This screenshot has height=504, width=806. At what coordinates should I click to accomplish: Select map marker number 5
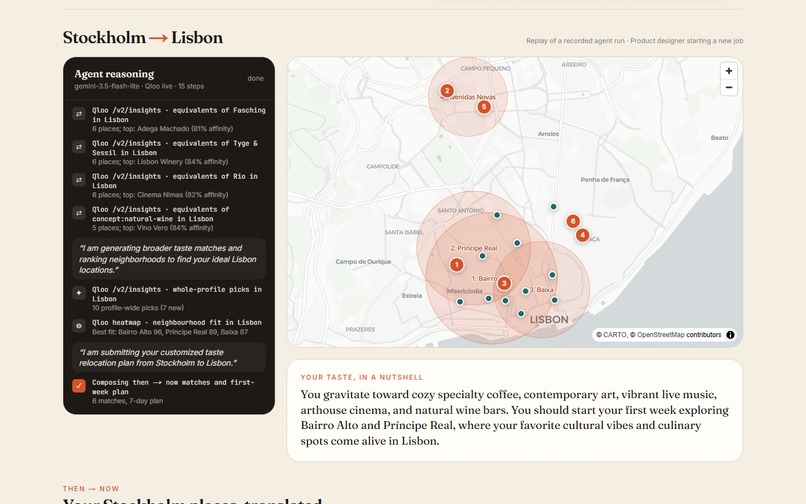484,107
